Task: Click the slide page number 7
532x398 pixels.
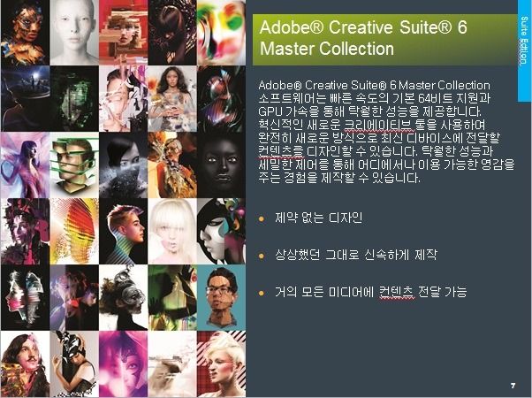Action: click(513, 386)
